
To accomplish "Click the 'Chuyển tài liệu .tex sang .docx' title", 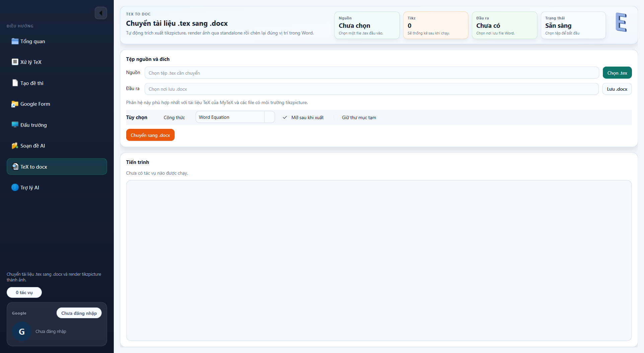I will click(x=177, y=23).
